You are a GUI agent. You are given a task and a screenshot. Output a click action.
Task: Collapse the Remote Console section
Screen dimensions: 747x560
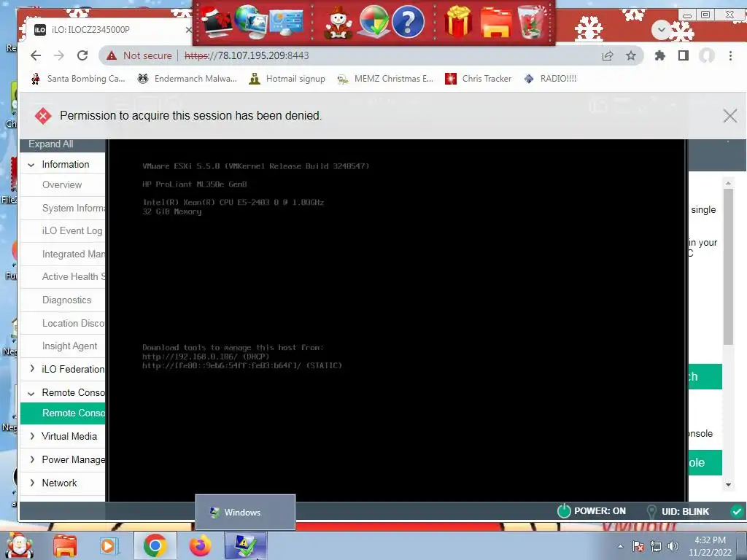31,393
